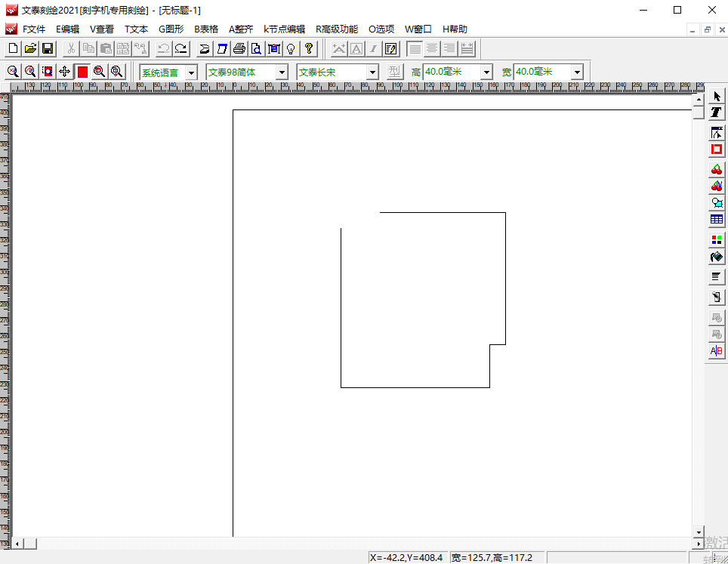Screen dimensions: 728x564
Task: Click the A|B text split tool icon
Action: [x=717, y=350]
